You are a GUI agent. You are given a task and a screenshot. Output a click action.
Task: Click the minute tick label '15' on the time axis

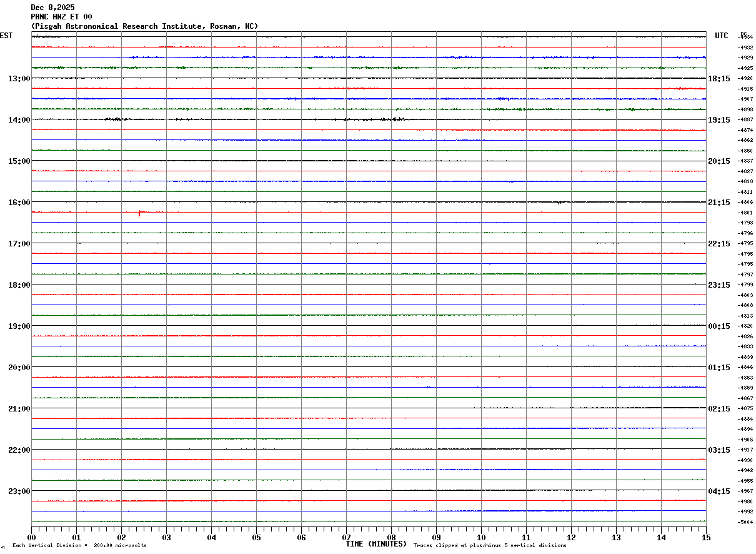click(706, 537)
